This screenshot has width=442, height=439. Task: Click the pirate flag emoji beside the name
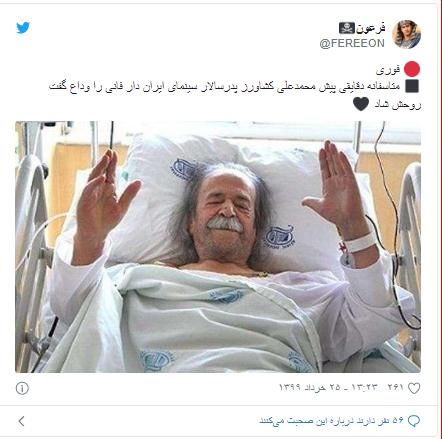pos(347,28)
